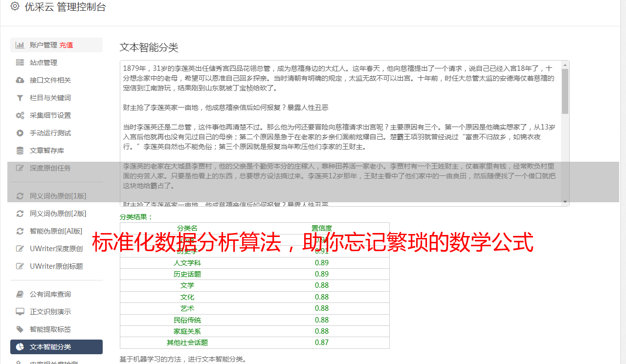Open 文章暂存库 sidebar entry
The image size is (626, 364).
(56, 150)
